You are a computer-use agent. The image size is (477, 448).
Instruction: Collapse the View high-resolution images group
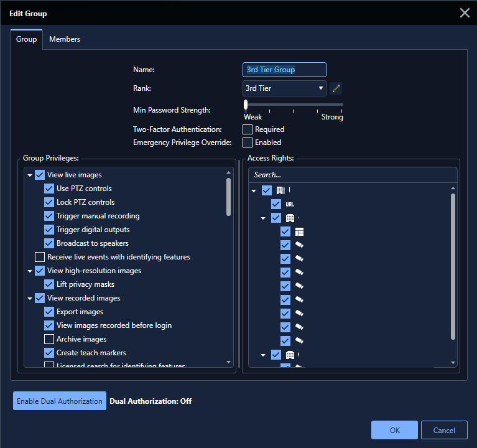[x=30, y=271]
